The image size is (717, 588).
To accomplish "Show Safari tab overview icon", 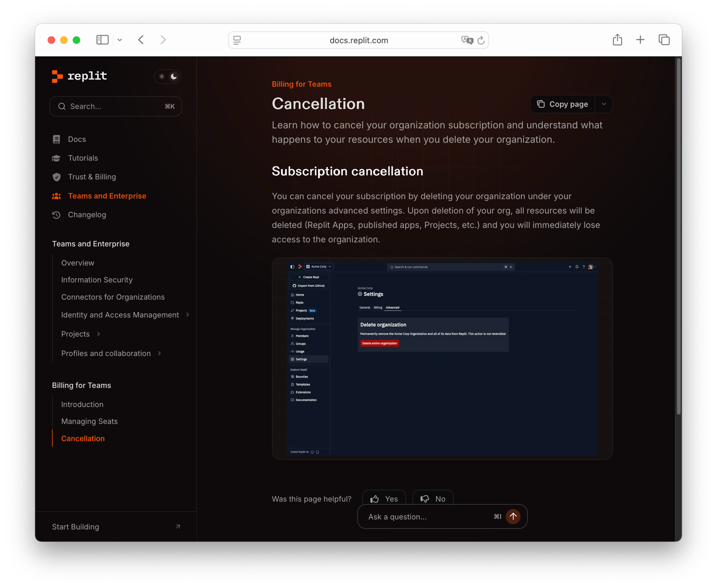I will 664,40.
